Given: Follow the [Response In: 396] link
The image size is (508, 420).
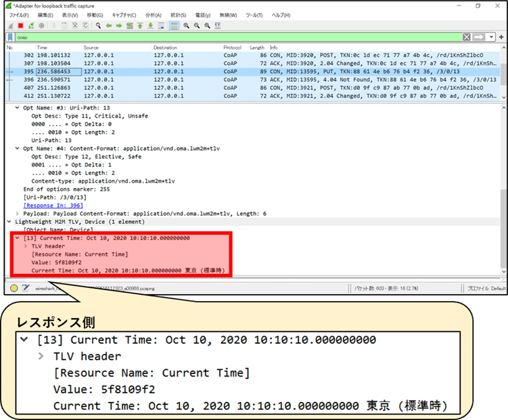Looking at the screenshot, I should coord(53,206).
